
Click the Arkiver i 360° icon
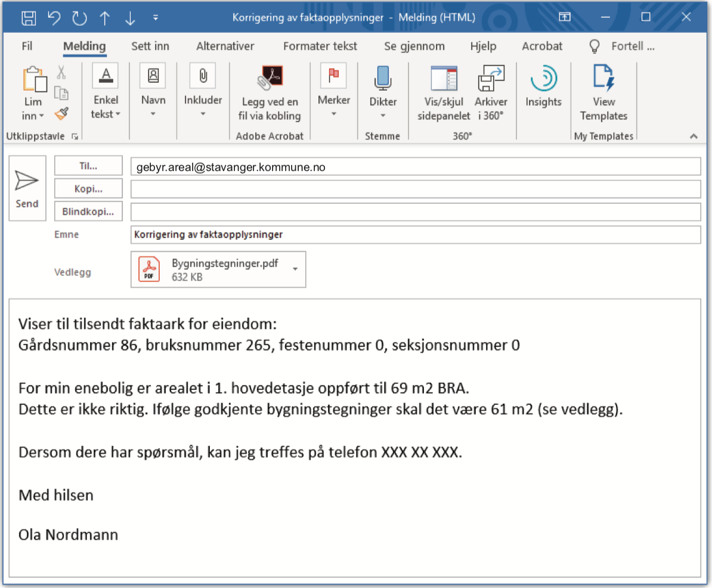491,76
